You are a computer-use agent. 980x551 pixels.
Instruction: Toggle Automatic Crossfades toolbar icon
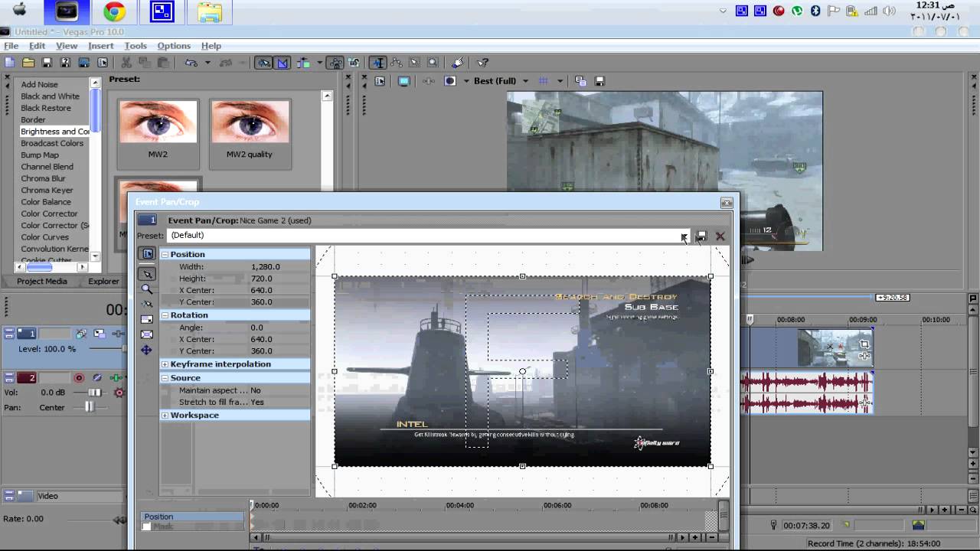click(x=281, y=63)
